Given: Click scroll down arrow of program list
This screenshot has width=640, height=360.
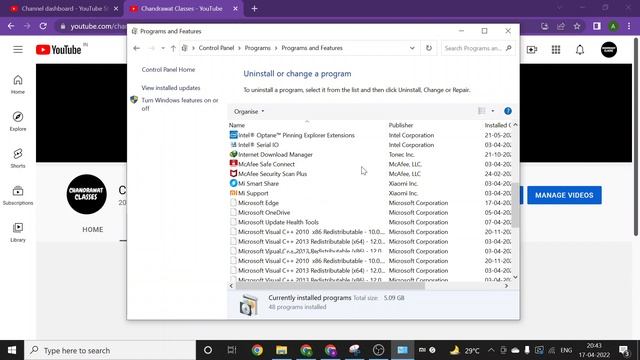Looking at the screenshot, I should click(516, 278).
